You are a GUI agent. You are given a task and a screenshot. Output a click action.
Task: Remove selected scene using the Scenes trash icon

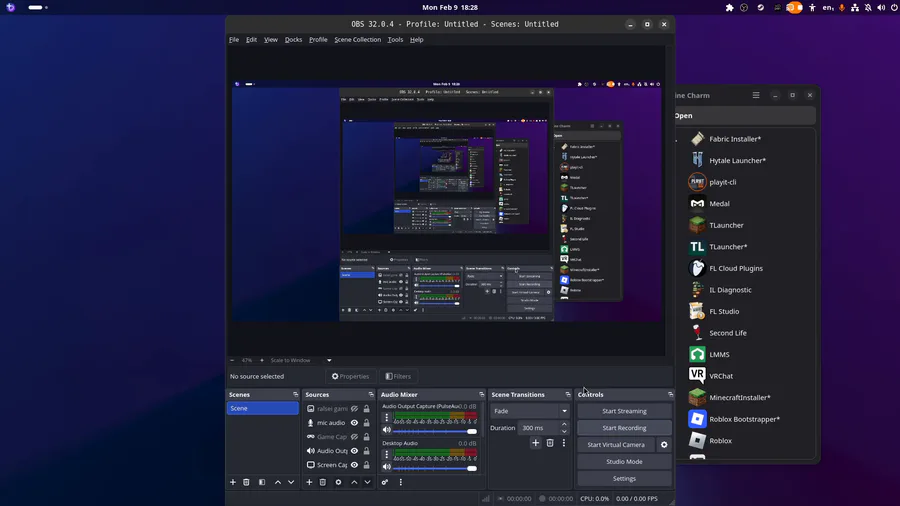coord(246,482)
